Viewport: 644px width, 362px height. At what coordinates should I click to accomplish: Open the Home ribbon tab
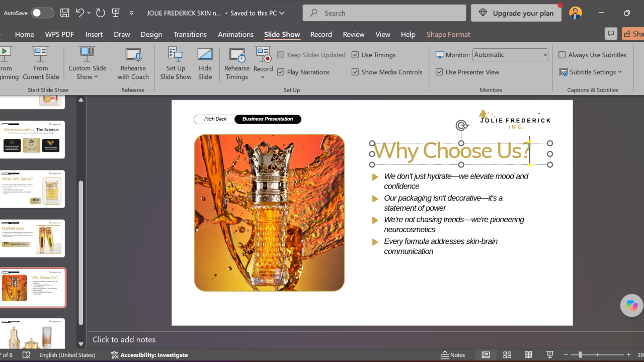tap(25, 34)
